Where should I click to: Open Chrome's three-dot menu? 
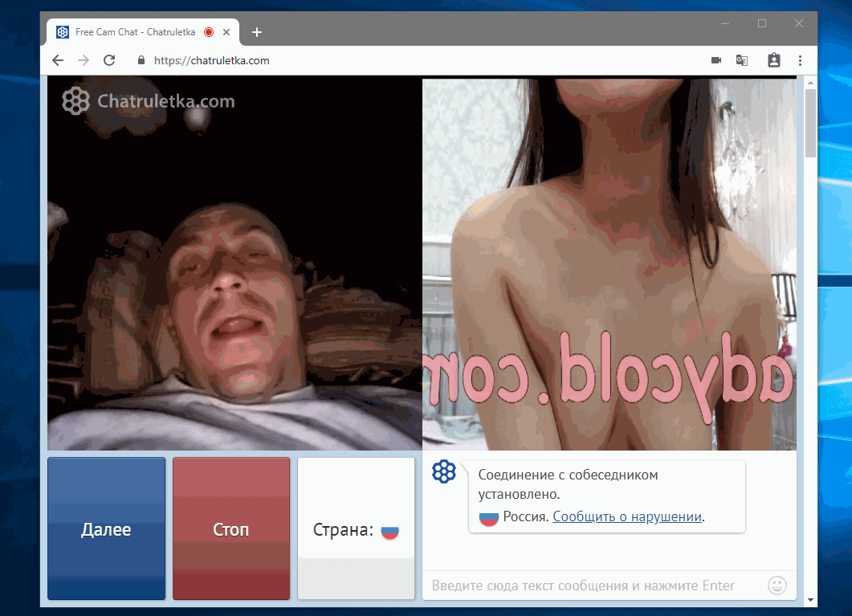800,60
